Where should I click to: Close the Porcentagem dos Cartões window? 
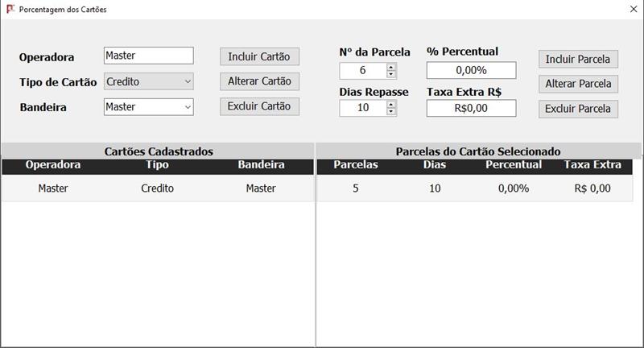pos(634,9)
